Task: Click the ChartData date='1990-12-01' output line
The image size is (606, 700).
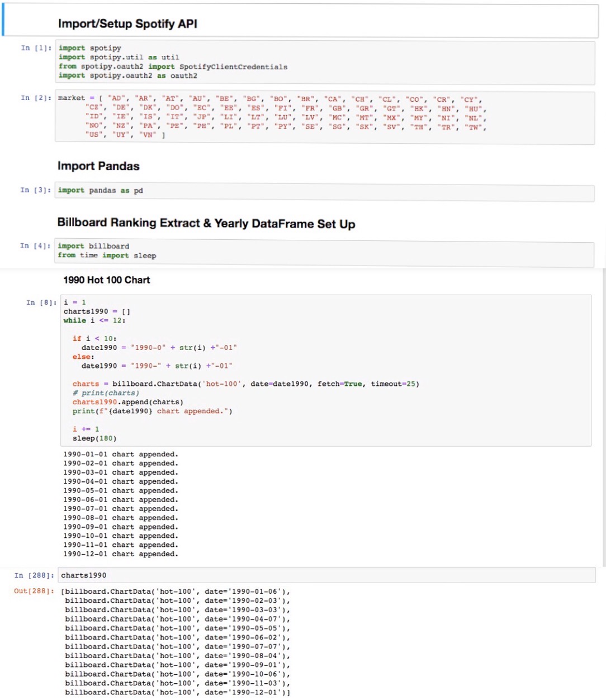Action: tap(177, 692)
